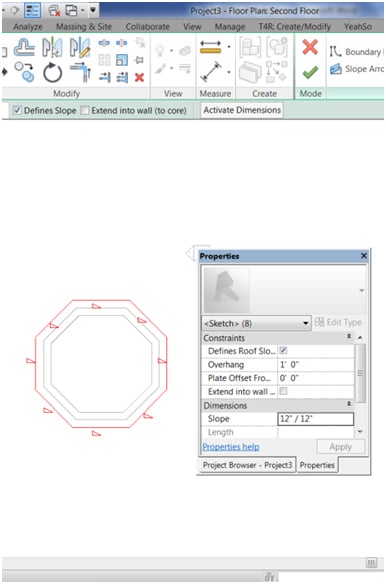
Task: Click the Activate Dimensions button
Action: pyautogui.click(x=242, y=110)
